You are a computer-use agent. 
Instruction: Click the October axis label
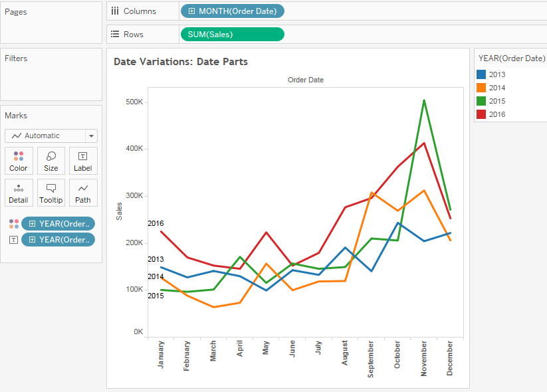(397, 355)
